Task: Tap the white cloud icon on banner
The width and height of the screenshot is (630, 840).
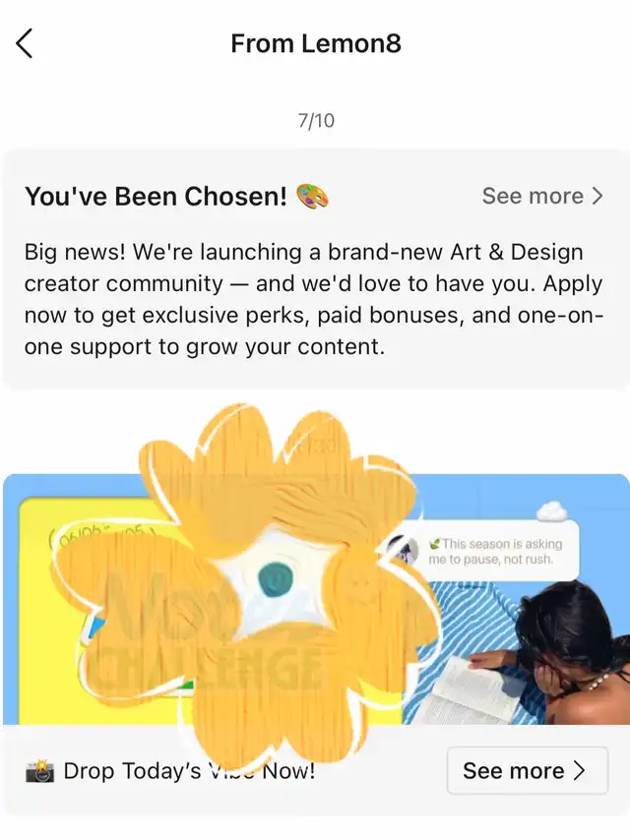Action: (551, 511)
